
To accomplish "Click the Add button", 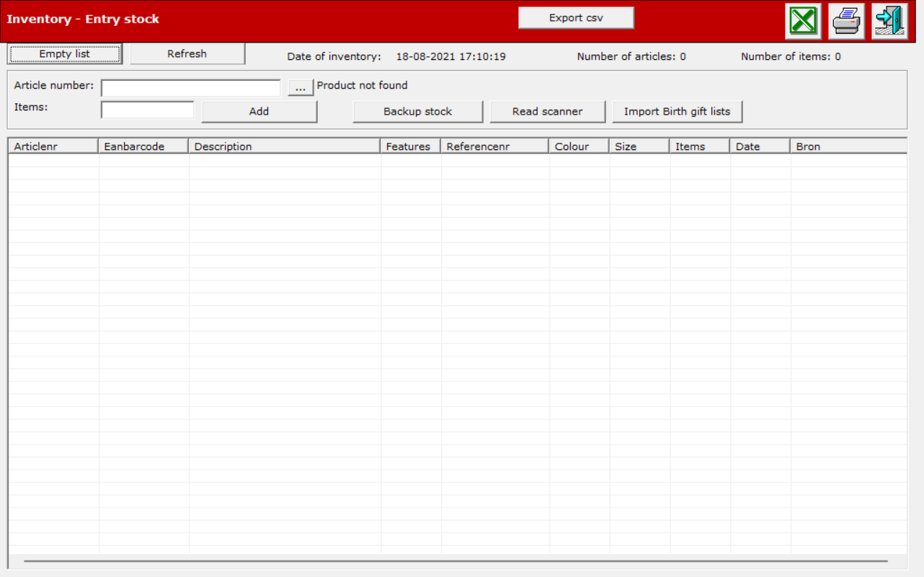I will pyautogui.click(x=259, y=112).
